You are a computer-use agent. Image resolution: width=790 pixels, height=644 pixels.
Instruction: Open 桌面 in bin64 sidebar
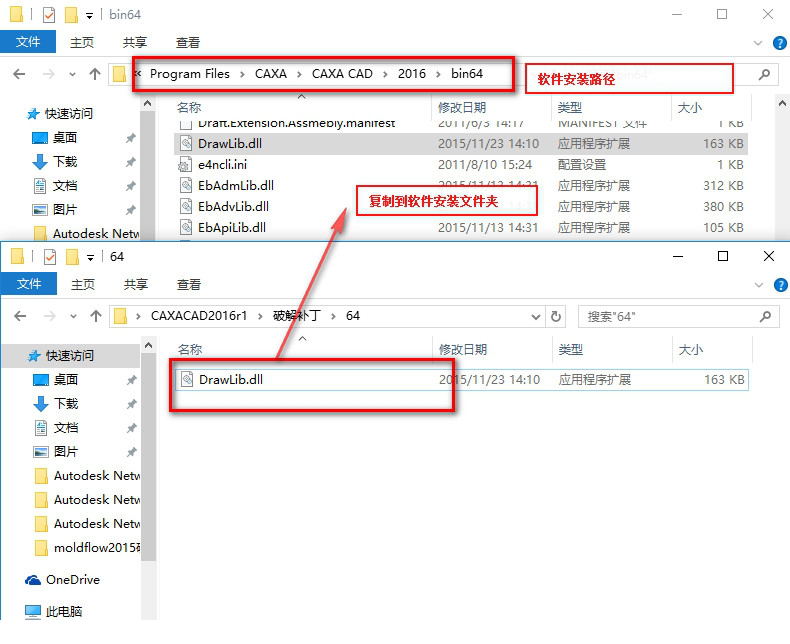pyautogui.click(x=64, y=138)
